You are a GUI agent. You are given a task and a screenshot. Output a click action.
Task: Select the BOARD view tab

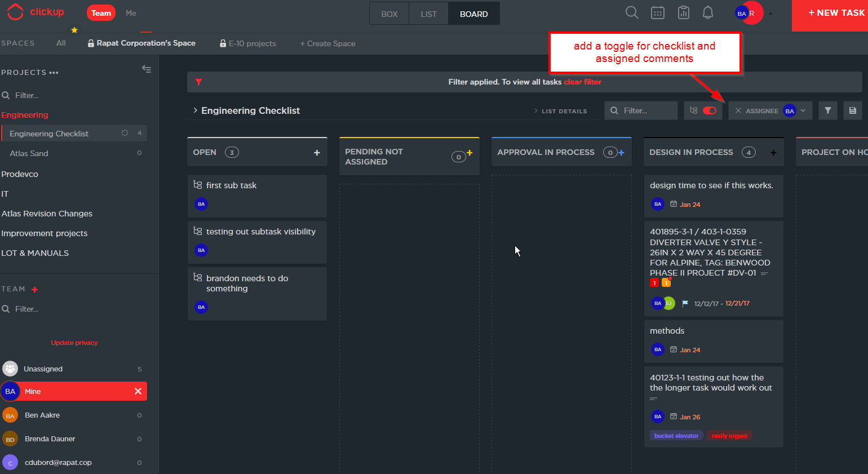click(474, 14)
